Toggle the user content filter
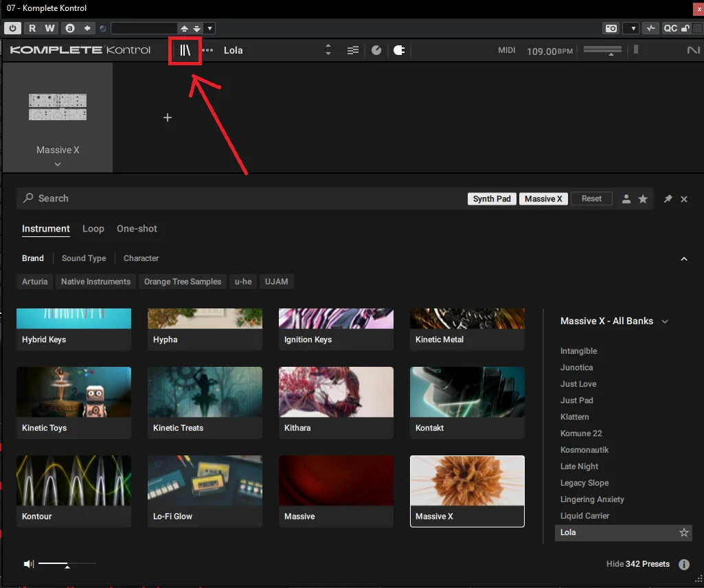Viewport: 704px width, 588px height. click(626, 199)
